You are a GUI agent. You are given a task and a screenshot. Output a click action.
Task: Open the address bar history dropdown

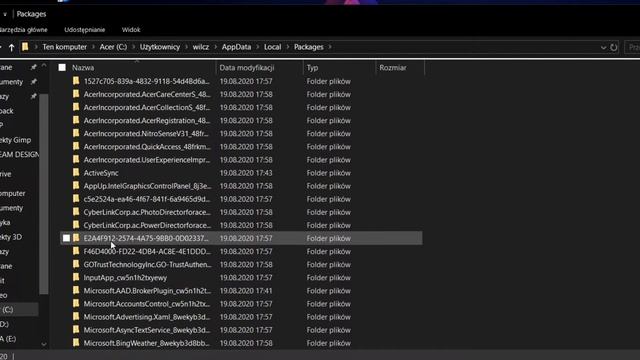(603, 47)
